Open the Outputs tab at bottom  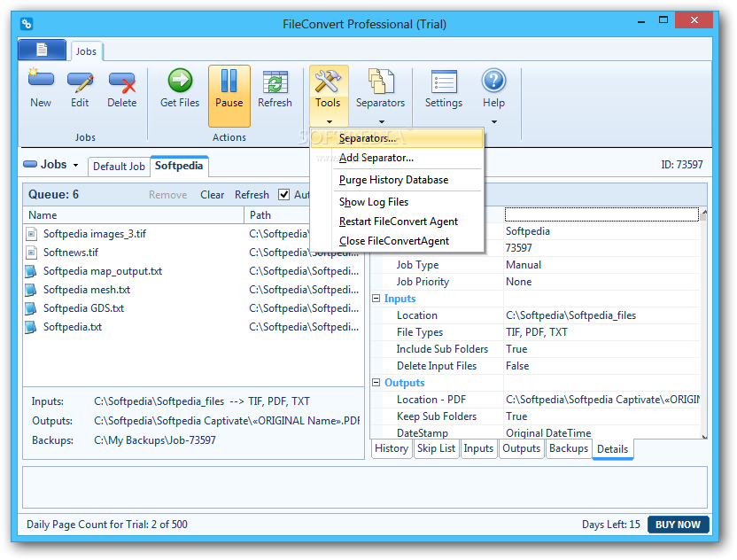pos(521,448)
